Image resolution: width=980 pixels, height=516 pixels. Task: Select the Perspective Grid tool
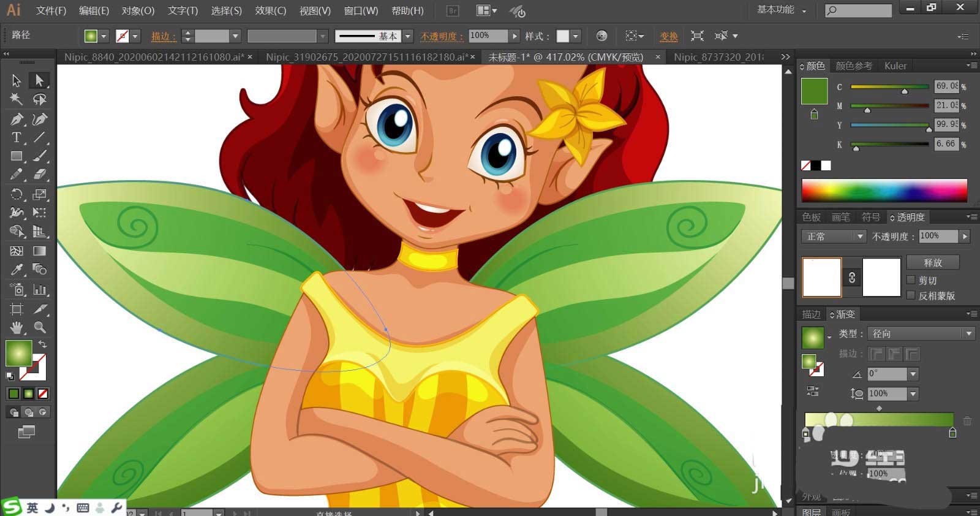click(39, 232)
